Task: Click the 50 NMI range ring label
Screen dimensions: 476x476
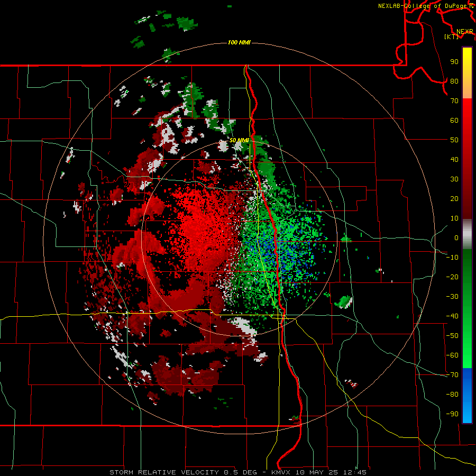Action: pyautogui.click(x=239, y=140)
